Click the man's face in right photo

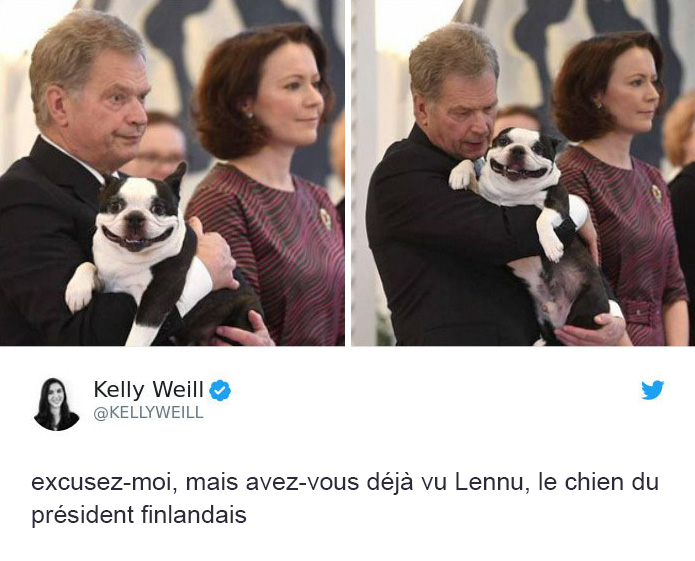coord(467,115)
